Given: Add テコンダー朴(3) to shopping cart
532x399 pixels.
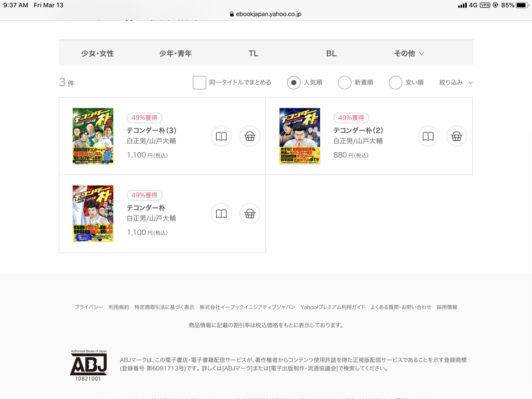Looking at the screenshot, I should [250, 136].
